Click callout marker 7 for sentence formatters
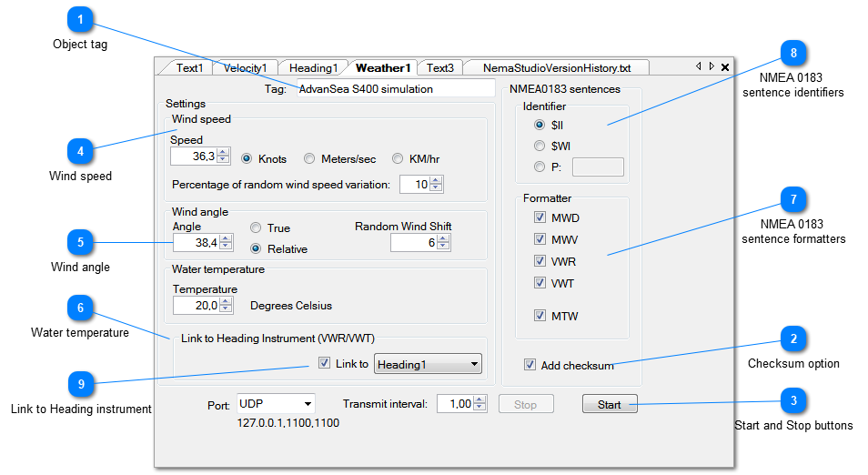The image size is (868, 475). pos(793,199)
